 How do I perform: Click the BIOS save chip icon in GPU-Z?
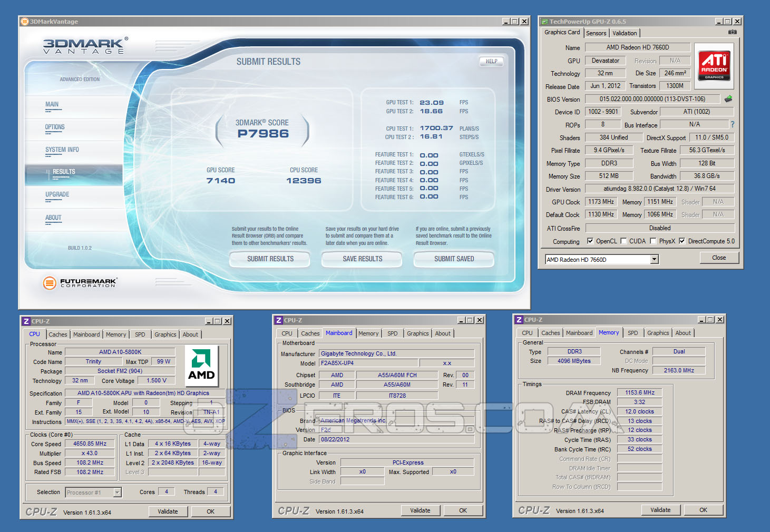728,98
